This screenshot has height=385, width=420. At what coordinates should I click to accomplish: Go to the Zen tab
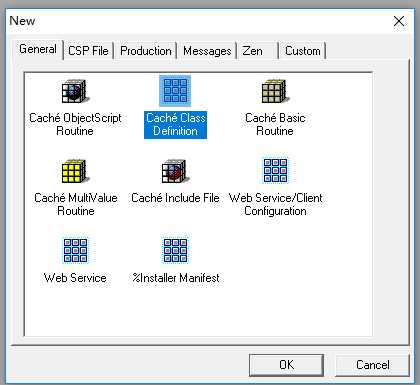click(x=258, y=51)
